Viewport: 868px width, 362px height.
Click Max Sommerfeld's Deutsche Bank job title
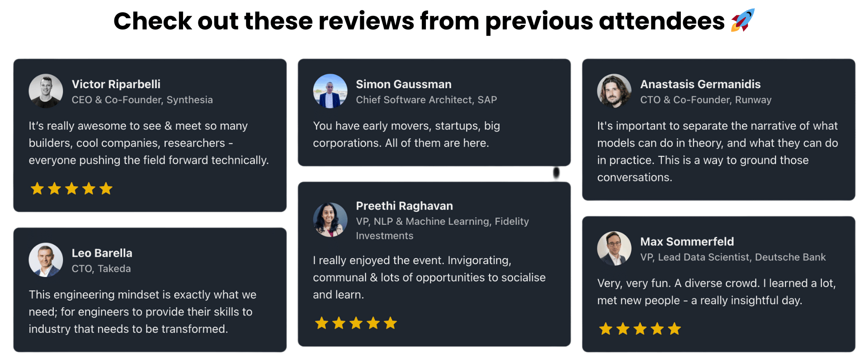(733, 257)
